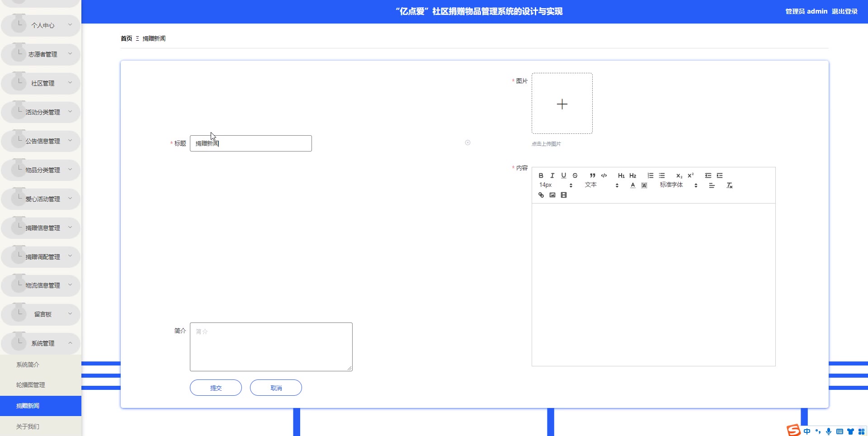The height and width of the screenshot is (436, 868).
Task: Insert a code block in the editor
Action: click(x=604, y=175)
